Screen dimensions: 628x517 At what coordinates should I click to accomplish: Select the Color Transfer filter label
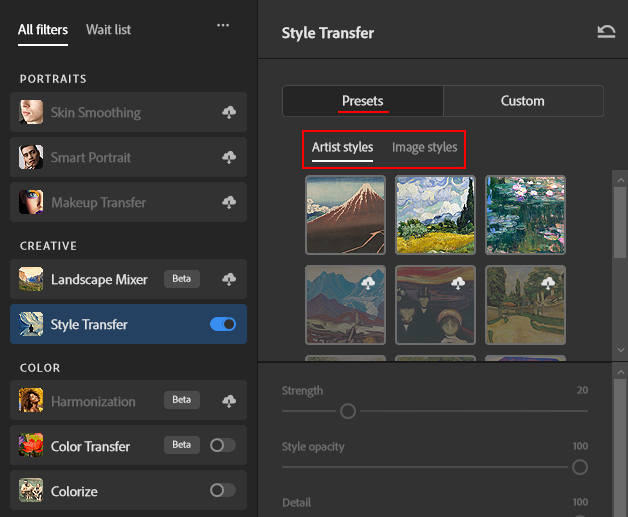(90, 446)
